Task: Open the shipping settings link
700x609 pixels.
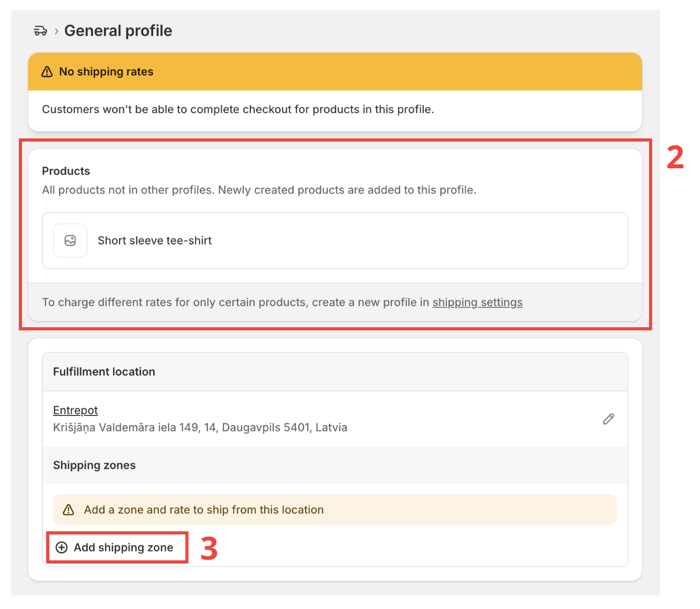Action: [x=477, y=302]
